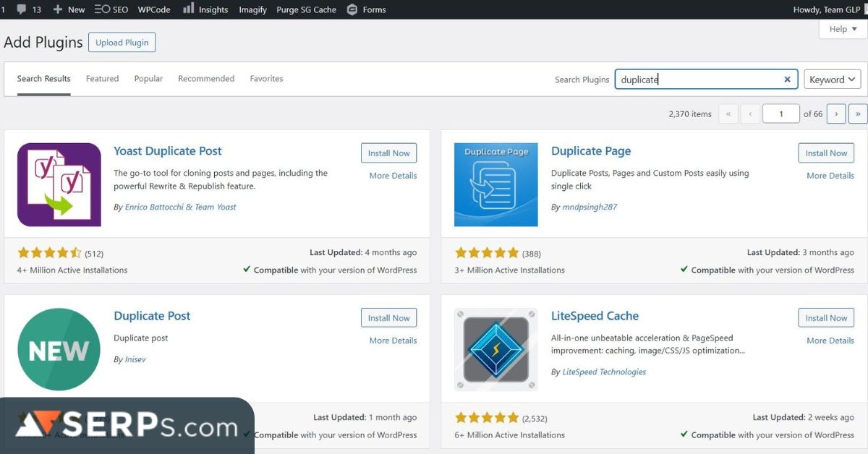Click the LiteSpeed Cache plugin icon
The height and width of the screenshot is (454, 868).
pos(496,349)
